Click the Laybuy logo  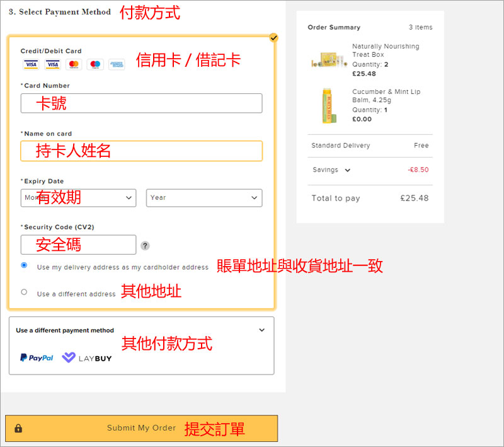(x=87, y=357)
